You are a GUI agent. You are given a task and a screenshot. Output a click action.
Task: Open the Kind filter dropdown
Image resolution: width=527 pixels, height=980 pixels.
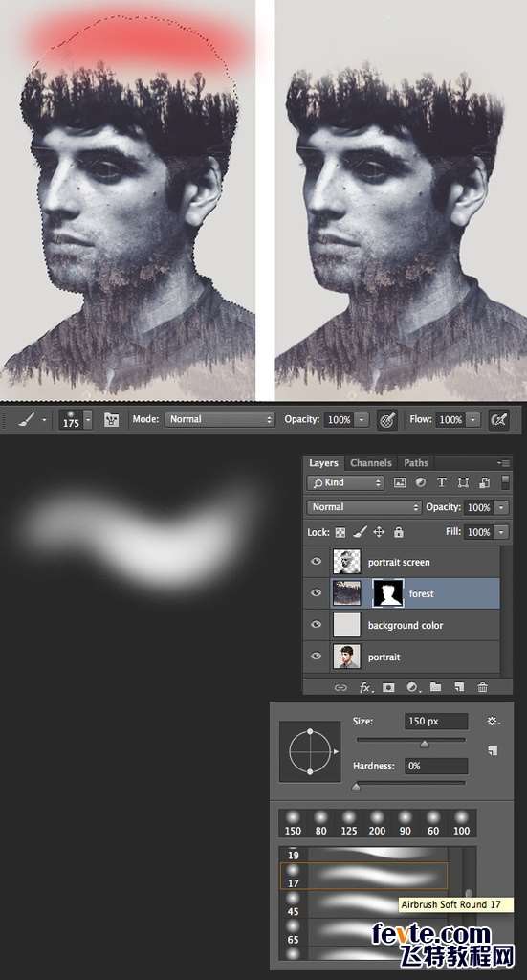click(345, 482)
